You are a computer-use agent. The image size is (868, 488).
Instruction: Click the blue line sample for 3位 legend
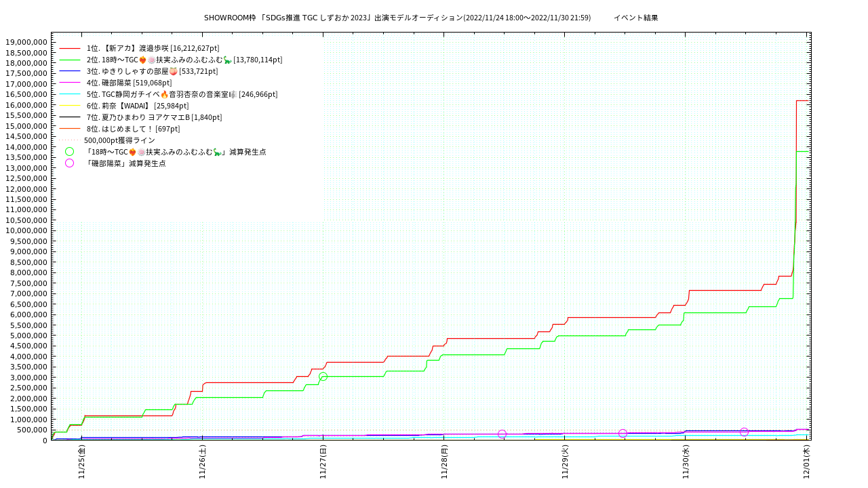tap(70, 71)
